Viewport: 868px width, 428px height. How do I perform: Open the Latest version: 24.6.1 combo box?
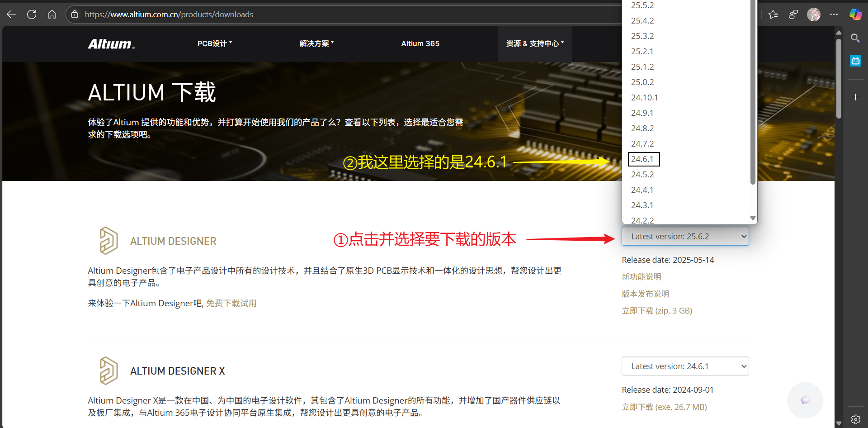[x=685, y=366]
